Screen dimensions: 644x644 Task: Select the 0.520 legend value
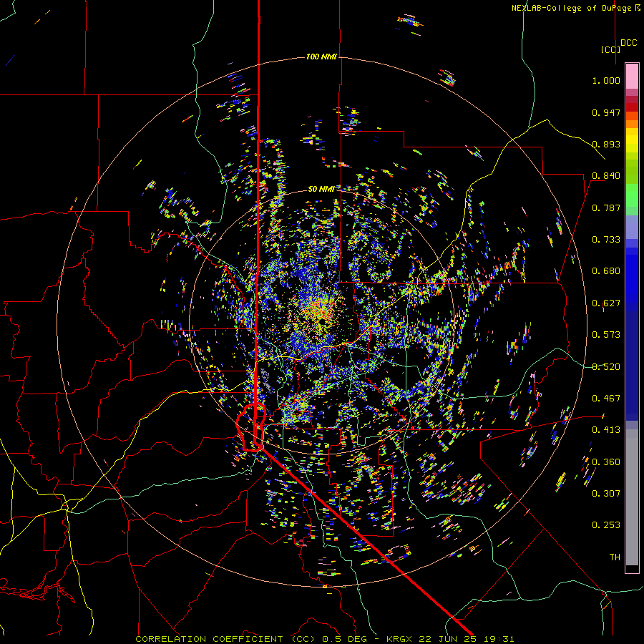606,367
